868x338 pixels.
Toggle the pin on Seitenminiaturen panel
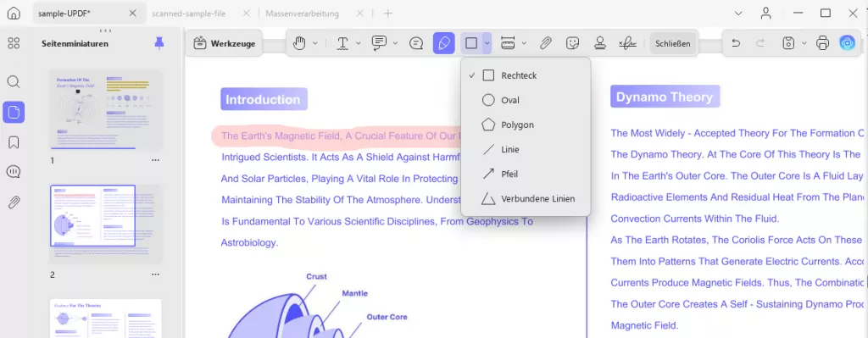(x=159, y=43)
